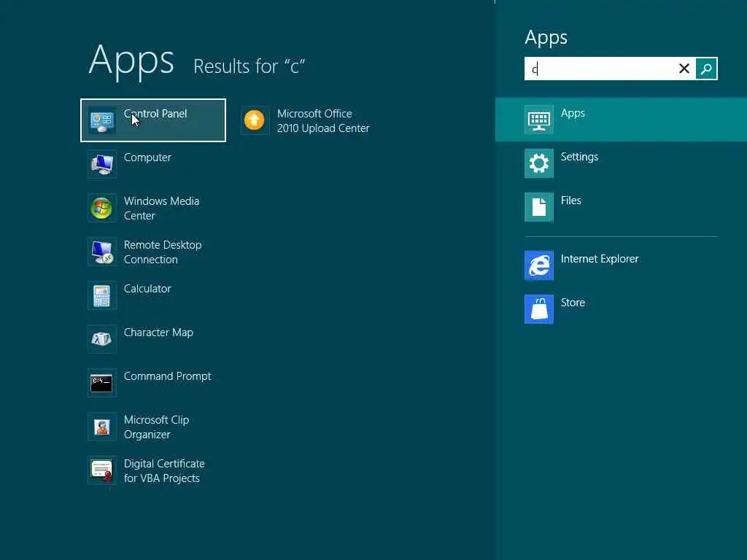This screenshot has height=560, width=747.
Task: Open Microsoft Clip Organizer icon
Action: (102, 427)
